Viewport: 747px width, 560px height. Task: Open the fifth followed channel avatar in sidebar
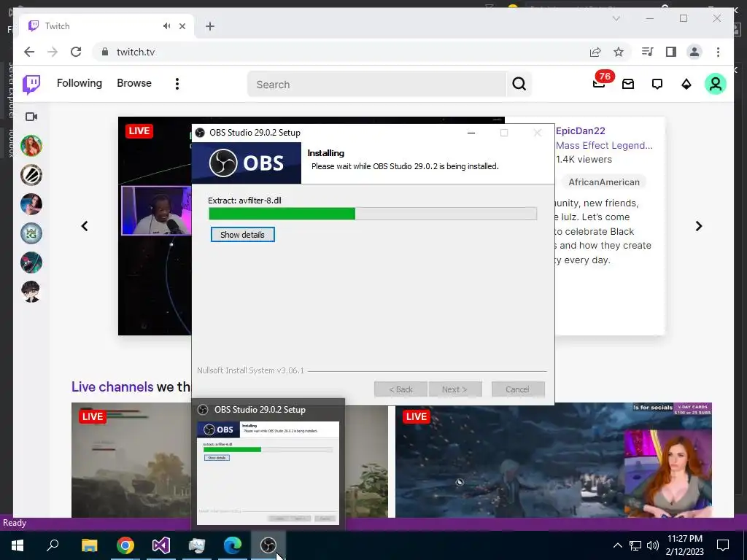(31, 262)
